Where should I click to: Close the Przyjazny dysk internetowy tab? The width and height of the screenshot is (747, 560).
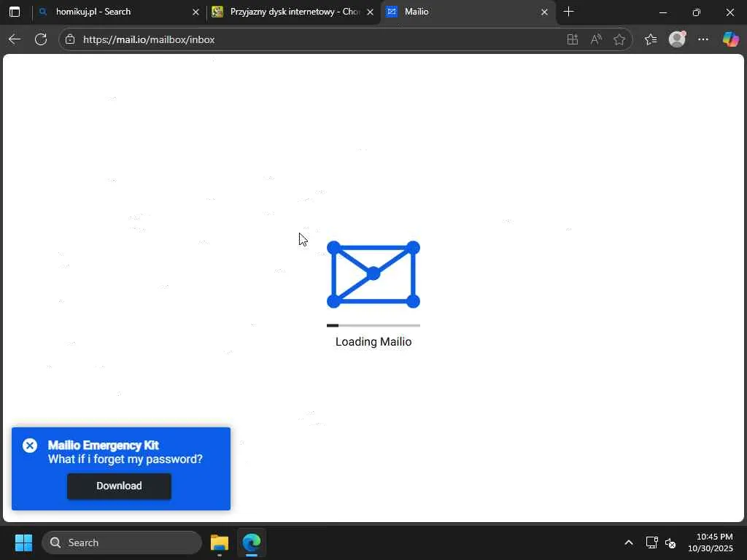370,12
